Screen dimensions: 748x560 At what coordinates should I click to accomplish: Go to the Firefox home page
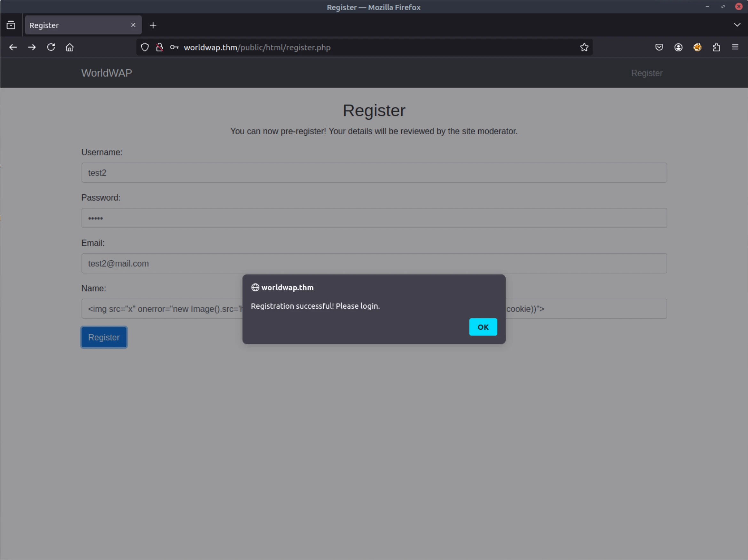pos(70,47)
